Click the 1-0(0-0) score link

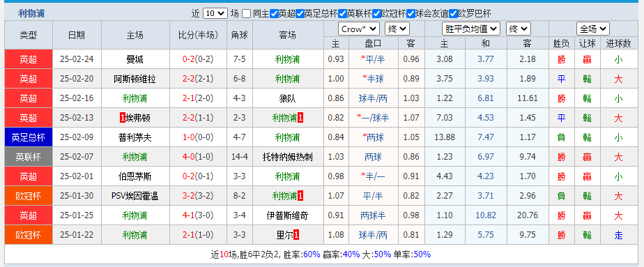(198, 137)
